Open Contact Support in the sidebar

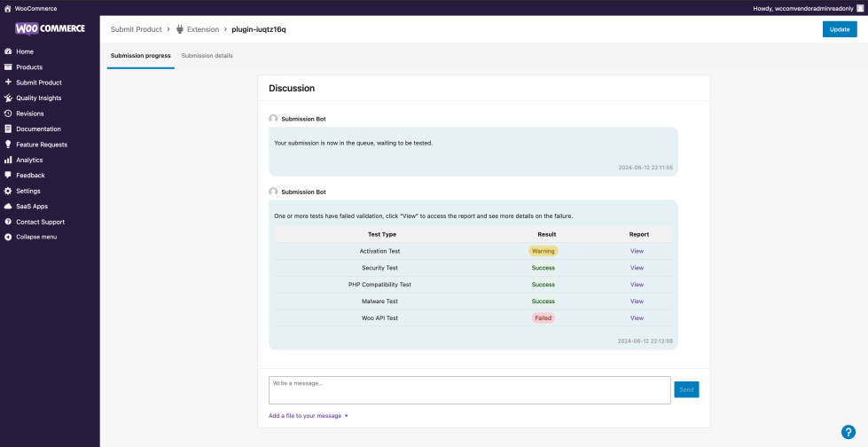point(41,222)
